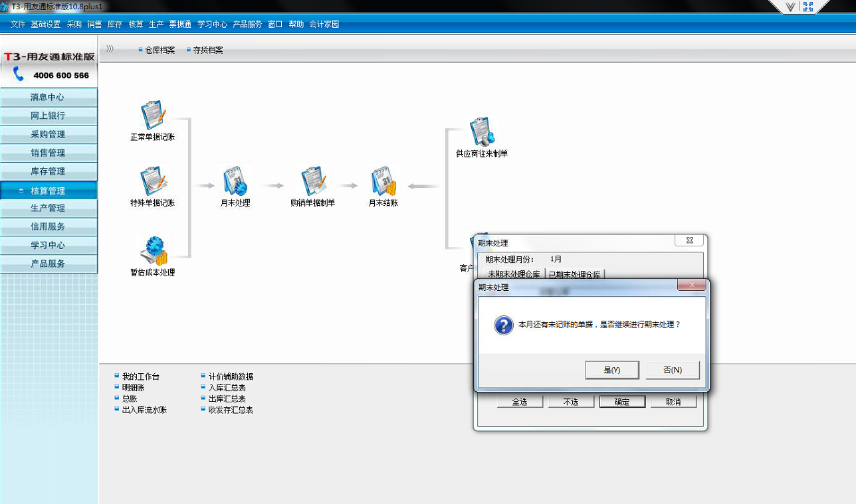
Task: Open the 学习中心 menu in the menu bar
Action: [x=212, y=24]
